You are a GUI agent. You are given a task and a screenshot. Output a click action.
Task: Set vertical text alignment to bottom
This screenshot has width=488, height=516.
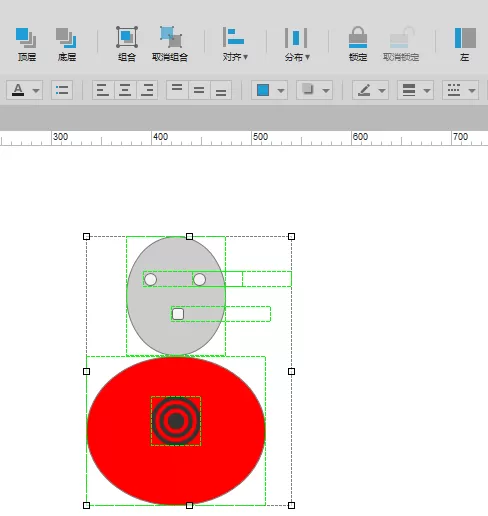tap(221, 90)
